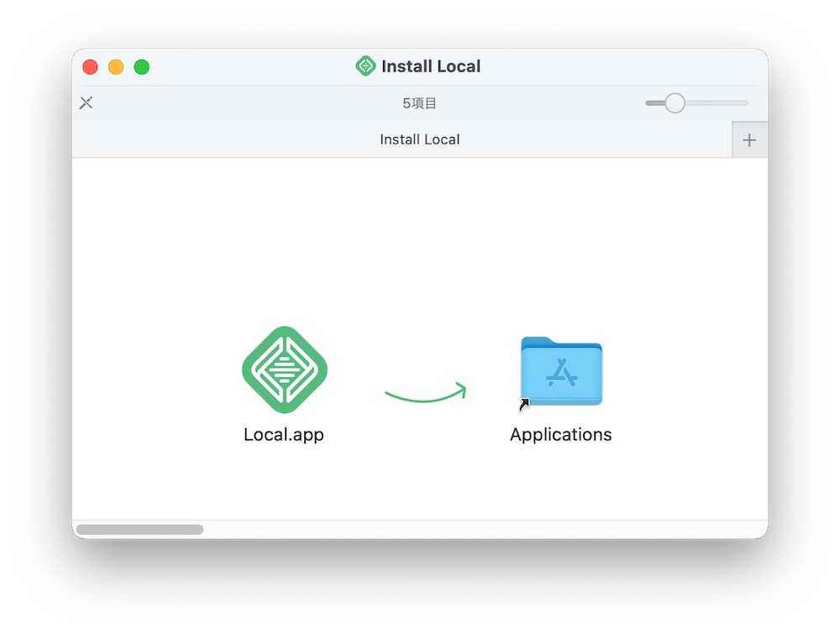Minimize the window with yellow button
840x634 pixels.
tap(116, 67)
